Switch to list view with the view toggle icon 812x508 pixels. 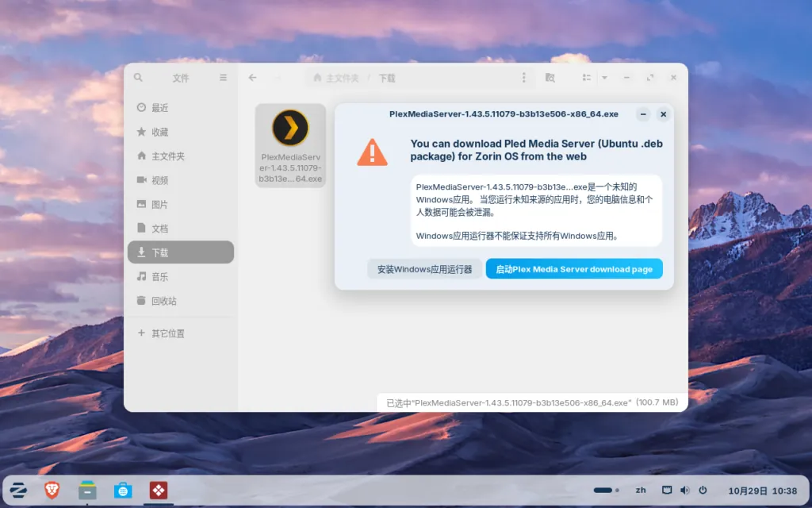pyautogui.click(x=586, y=78)
